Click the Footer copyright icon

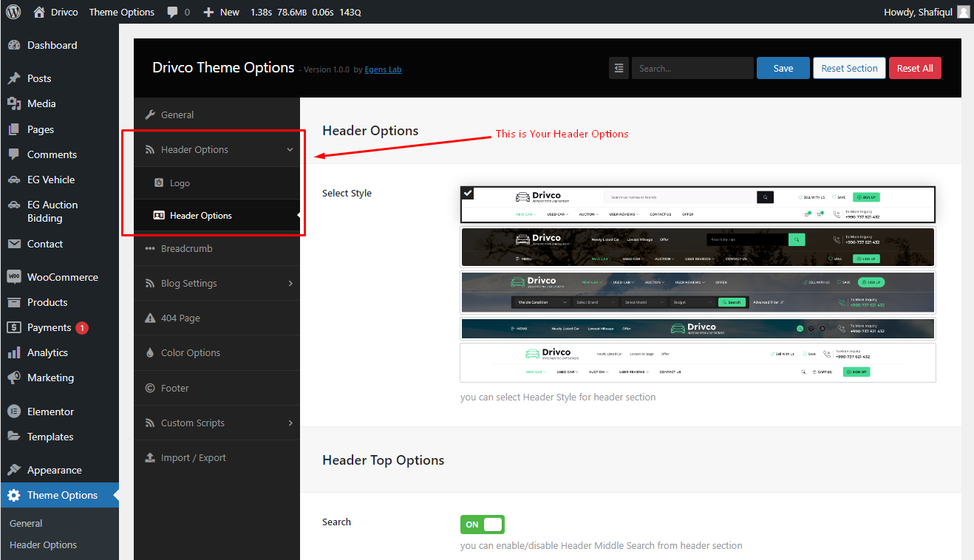[150, 388]
